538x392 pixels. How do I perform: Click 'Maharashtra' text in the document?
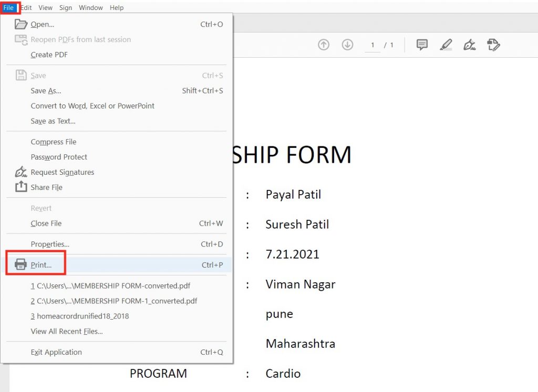[300, 344]
